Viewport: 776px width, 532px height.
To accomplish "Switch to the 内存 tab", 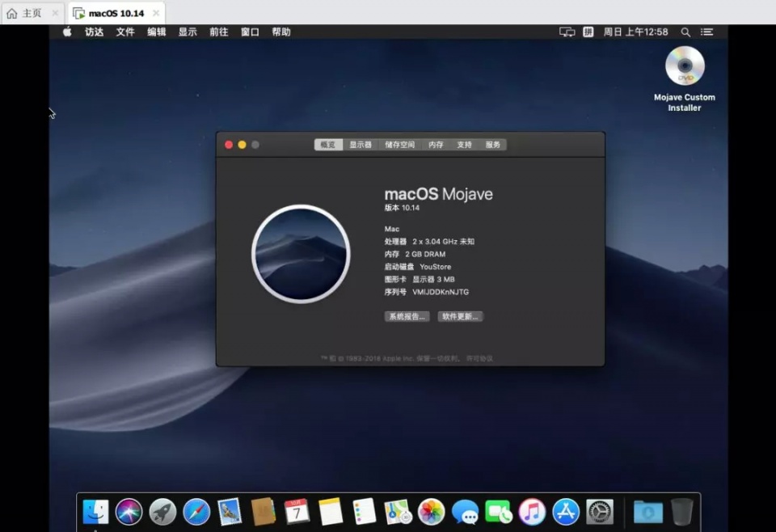I will click(436, 145).
